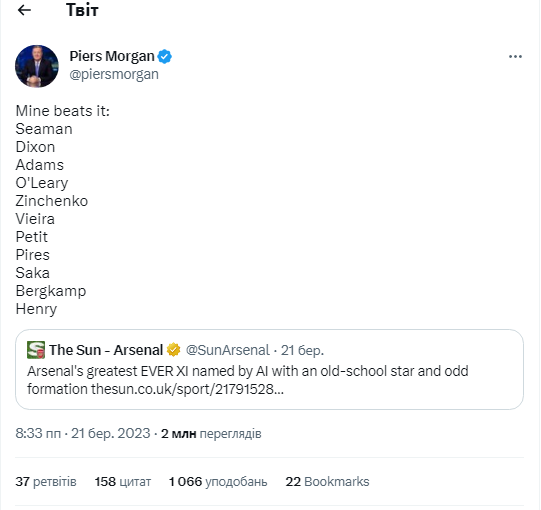The image size is (541, 510).
Task: Show the 37 ретвітів list
Action: (x=46, y=481)
